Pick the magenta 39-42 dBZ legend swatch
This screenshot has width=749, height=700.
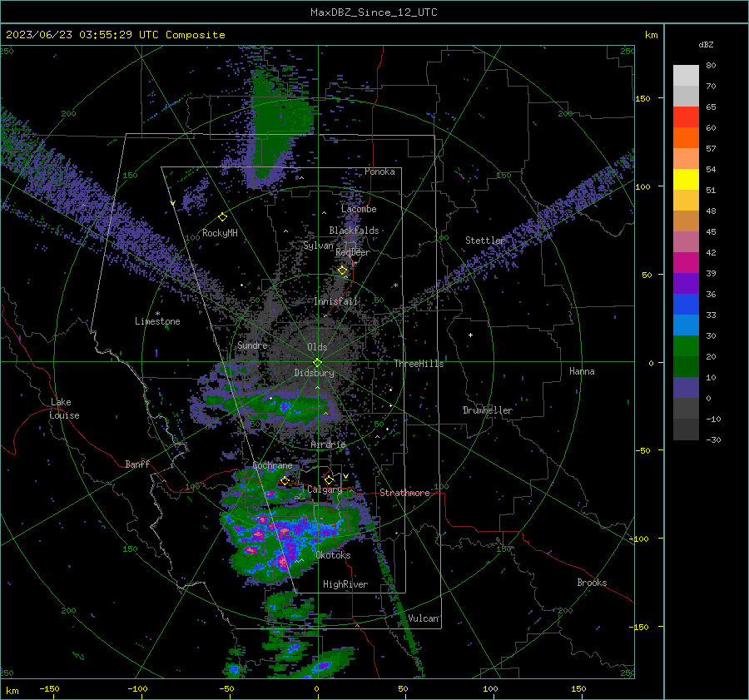coord(686,262)
